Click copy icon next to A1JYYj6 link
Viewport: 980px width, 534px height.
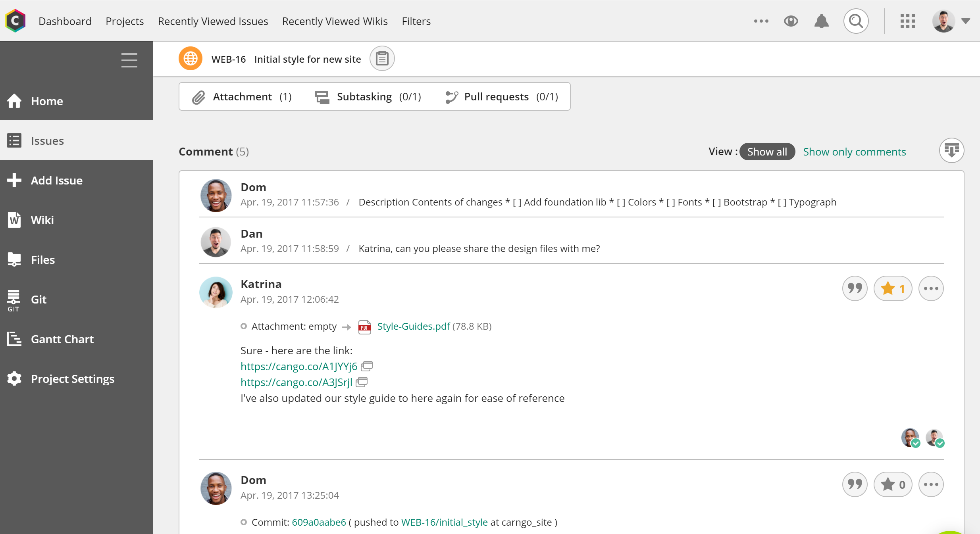point(367,366)
